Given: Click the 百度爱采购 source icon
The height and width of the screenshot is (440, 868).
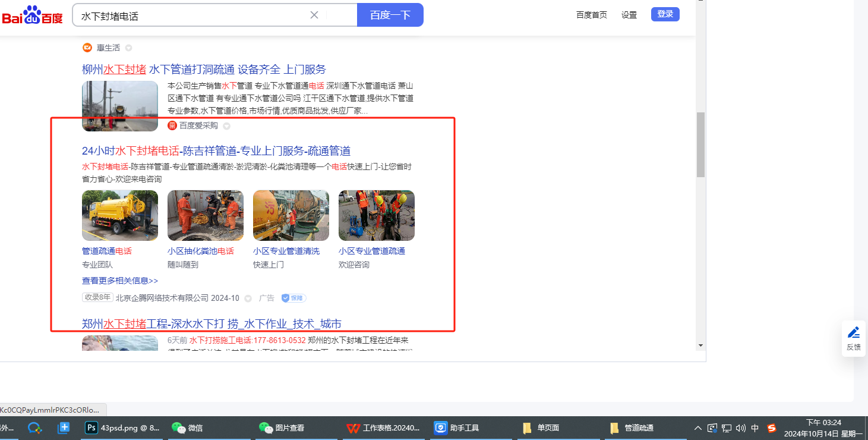Looking at the screenshot, I should click(172, 125).
